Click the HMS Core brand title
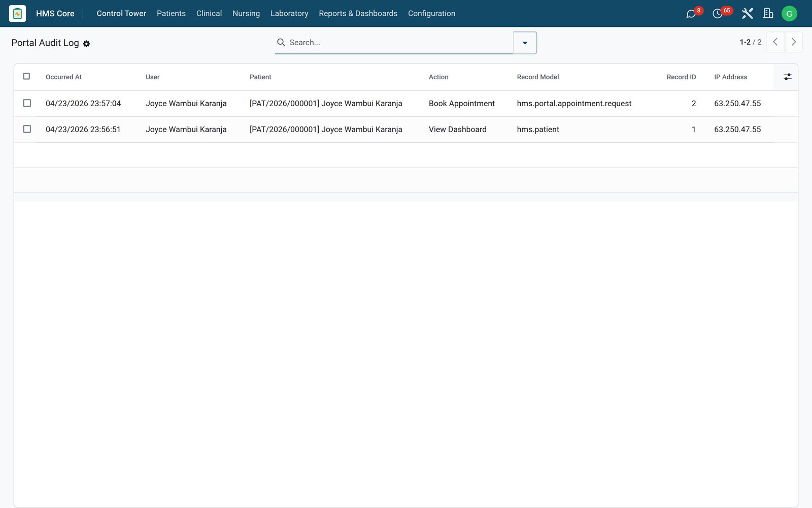The width and height of the screenshot is (812, 508). click(55, 14)
